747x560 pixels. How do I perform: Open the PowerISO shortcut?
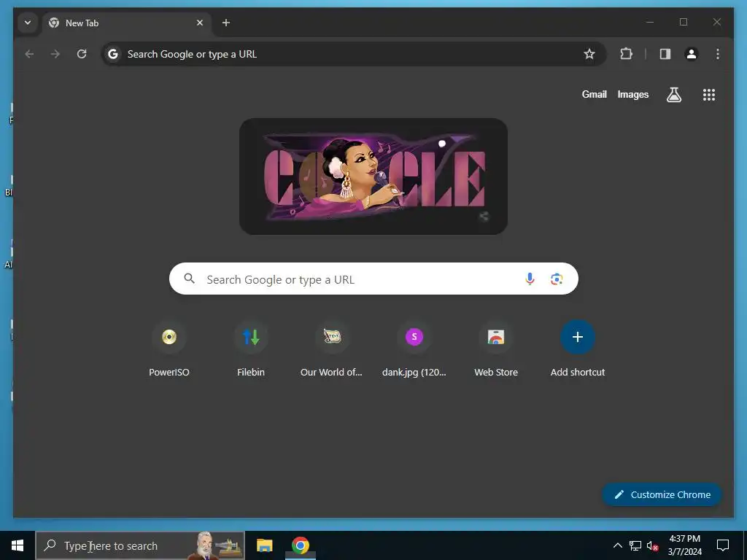pyautogui.click(x=169, y=350)
